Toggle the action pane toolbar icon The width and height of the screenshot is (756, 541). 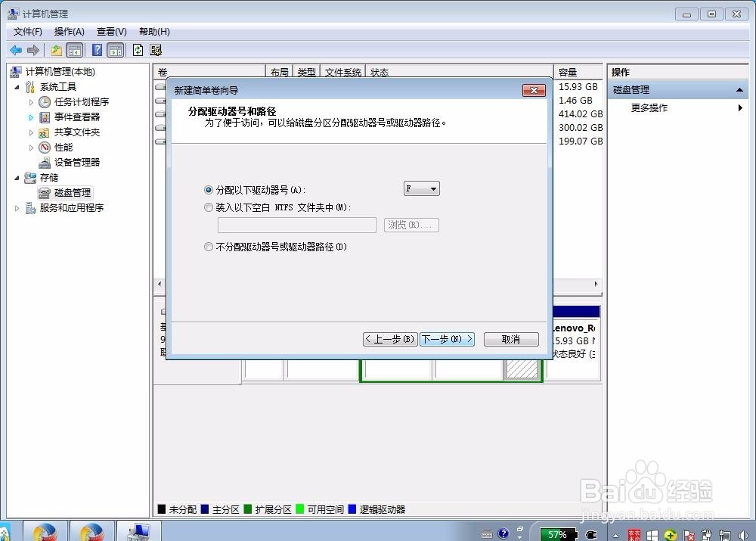(116, 50)
